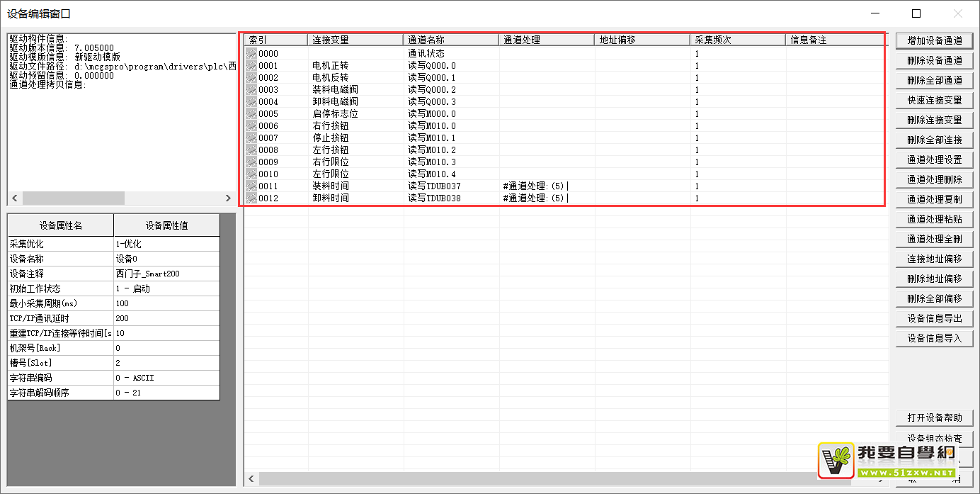980x494 pixels.
Task: Open 通道处理设置
Action: coord(934,159)
